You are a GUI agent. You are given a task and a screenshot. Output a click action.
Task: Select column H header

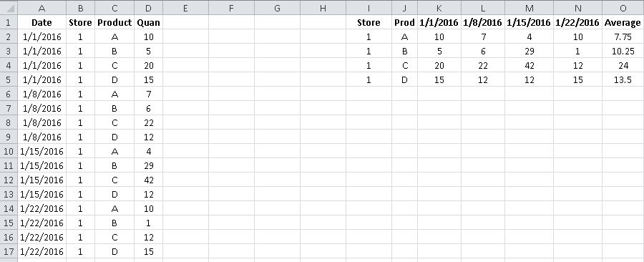pyautogui.click(x=323, y=7)
